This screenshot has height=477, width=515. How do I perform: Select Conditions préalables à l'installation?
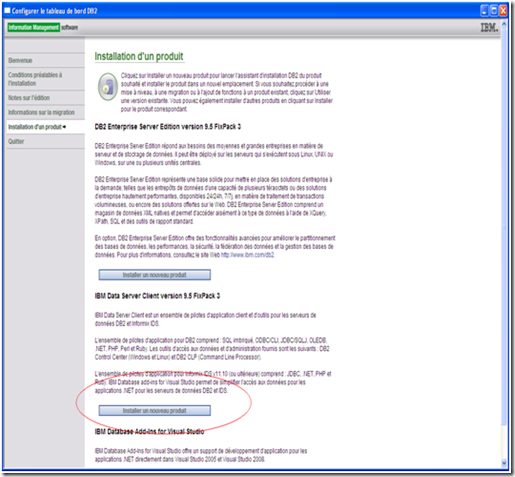click(x=35, y=79)
